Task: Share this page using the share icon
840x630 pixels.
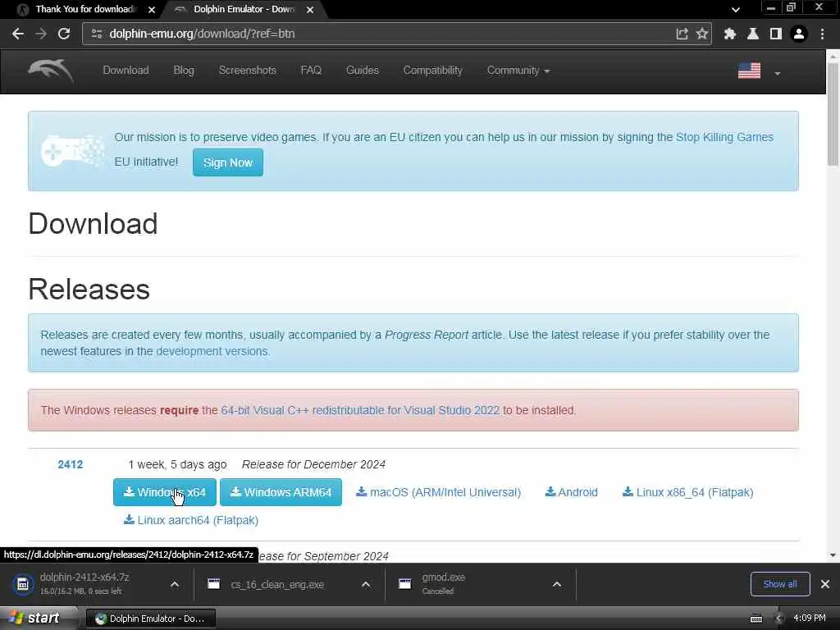Action: (682, 34)
